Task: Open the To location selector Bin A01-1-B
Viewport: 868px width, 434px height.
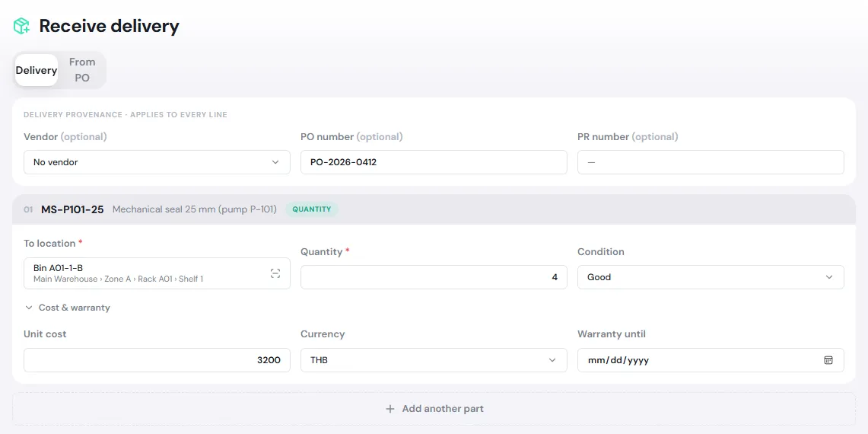Action: [157, 273]
